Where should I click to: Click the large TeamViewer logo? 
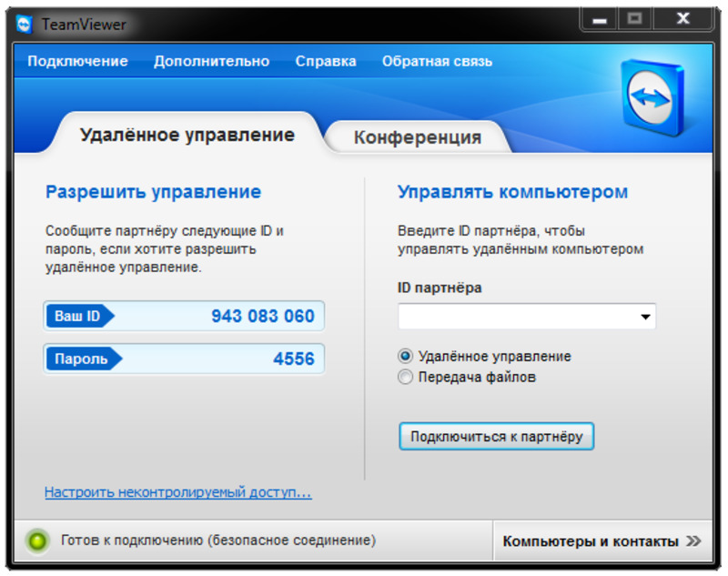(x=652, y=97)
